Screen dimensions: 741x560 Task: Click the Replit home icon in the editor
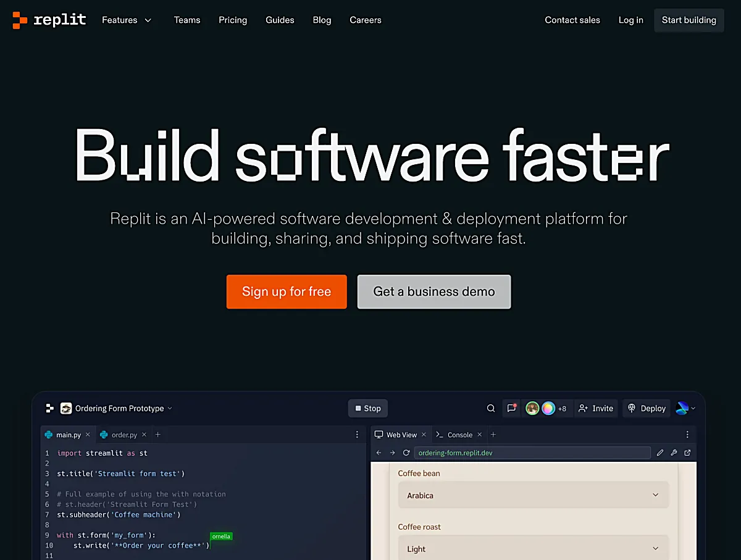(x=50, y=408)
